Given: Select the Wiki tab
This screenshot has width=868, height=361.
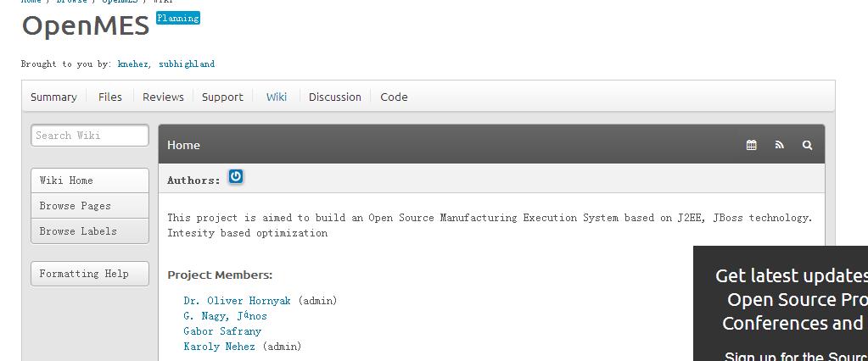Looking at the screenshot, I should [x=277, y=97].
